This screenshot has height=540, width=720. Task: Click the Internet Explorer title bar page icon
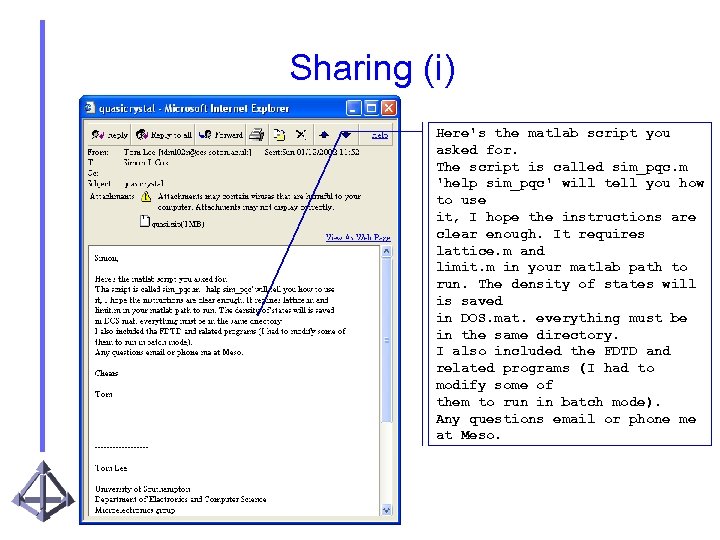pos(90,107)
